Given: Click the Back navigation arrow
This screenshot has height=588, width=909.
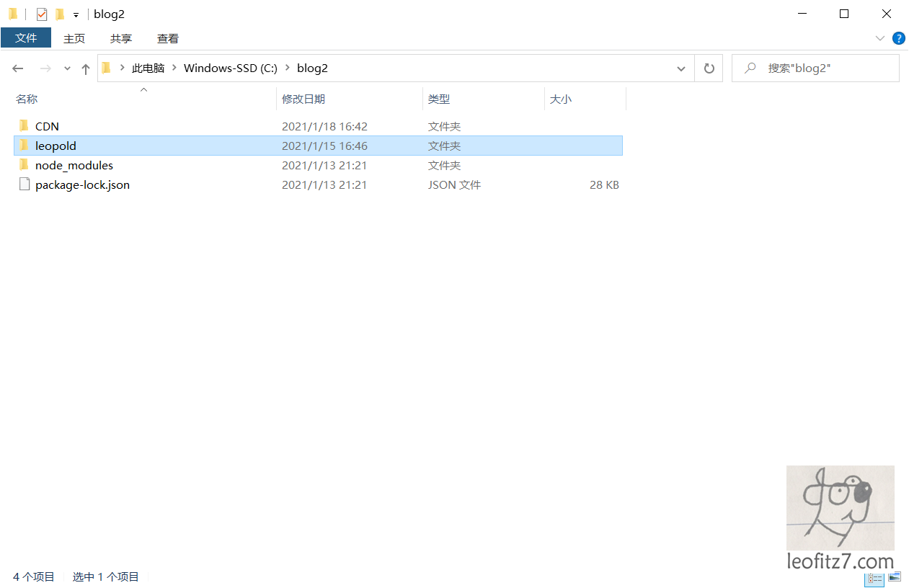Looking at the screenshot, I should click(18, 68).
